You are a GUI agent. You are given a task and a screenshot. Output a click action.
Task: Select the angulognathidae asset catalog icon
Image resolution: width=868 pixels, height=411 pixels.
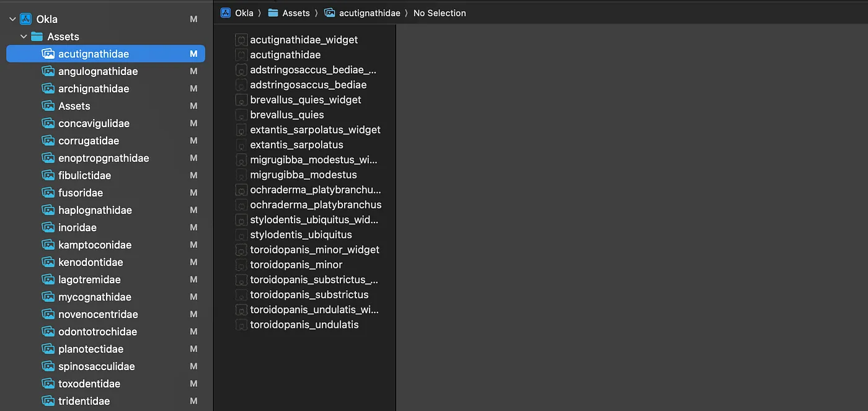pyautogui.click(x=48, y=71)
